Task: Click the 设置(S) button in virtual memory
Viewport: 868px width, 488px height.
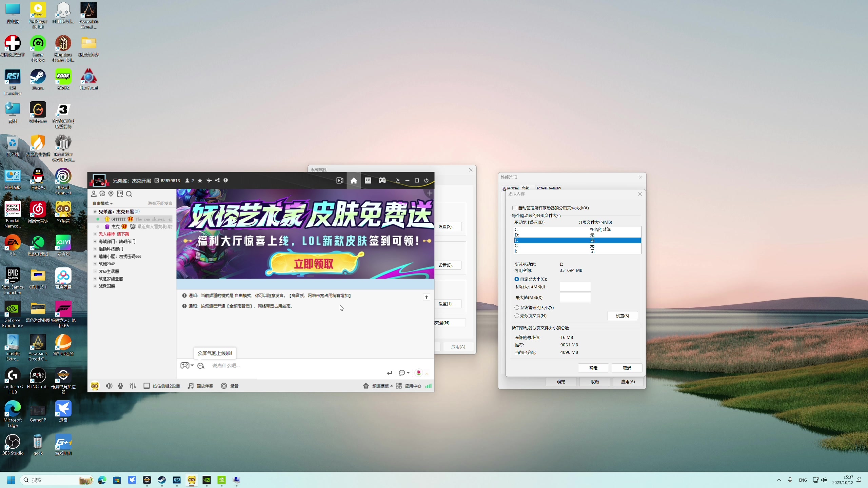Action: pyautogui.click(x=622, y=316)
